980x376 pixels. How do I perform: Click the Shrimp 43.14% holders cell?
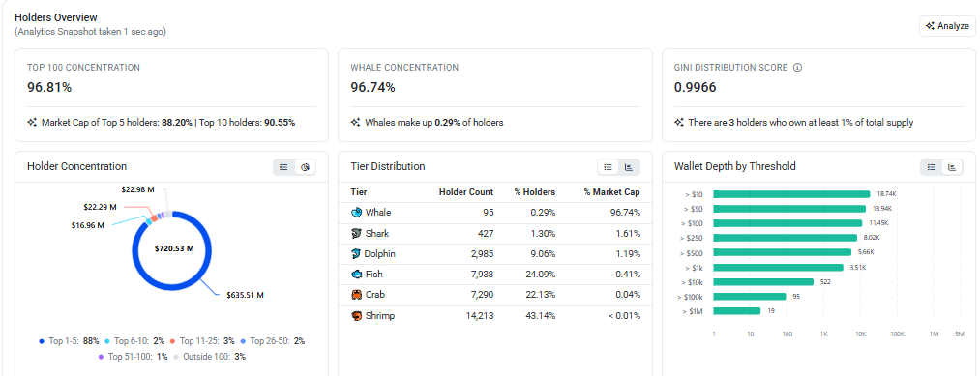542,315
